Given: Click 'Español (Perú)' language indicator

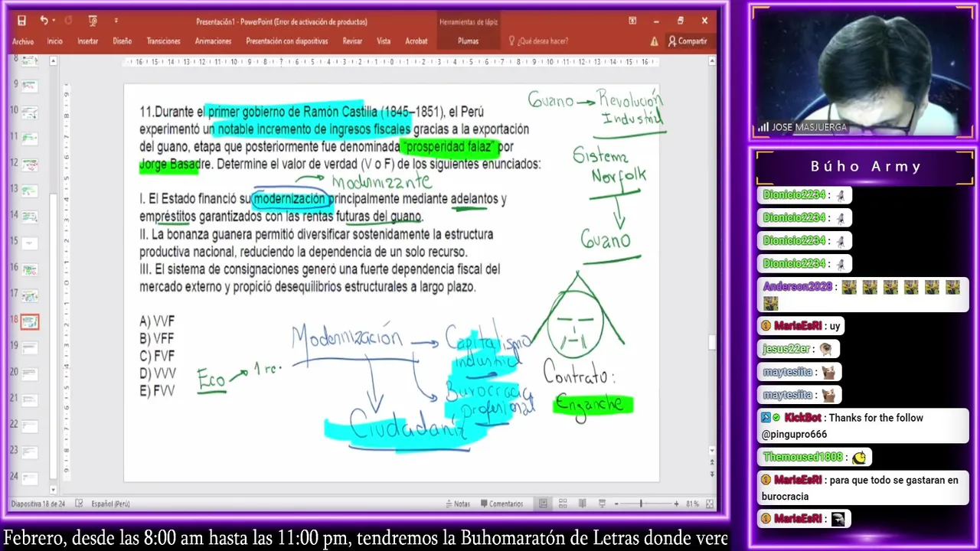Looking at the screenshot, I should pyautogui.click(x=110, y=504).
